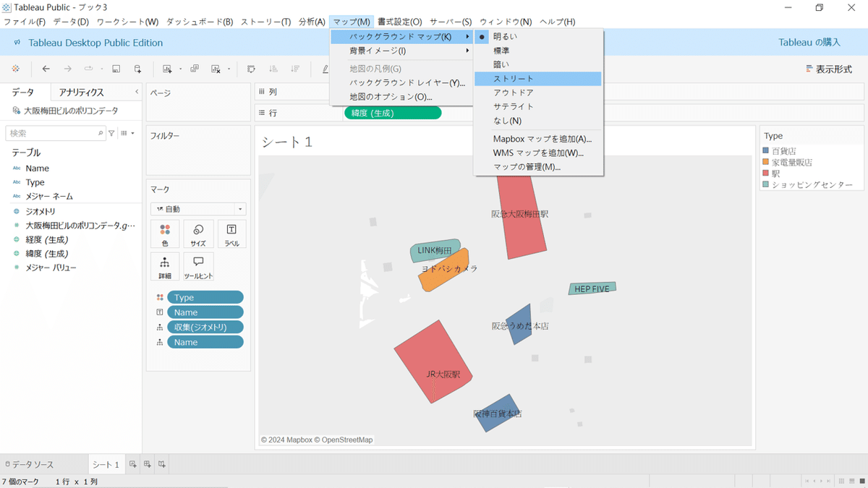868x488 pixels.
Task: Click the Save icon in toolbar
Action: pos(116,69)
